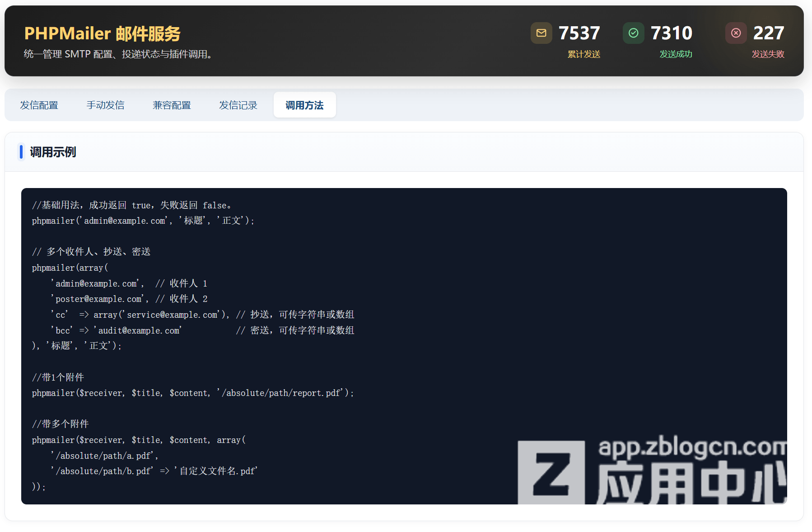Screen dimensions: 812x532
Task: Click the subtitle '统一管理 SMTP 配置、投递状态与插件调用。'
Action: [x=118, y=54]
